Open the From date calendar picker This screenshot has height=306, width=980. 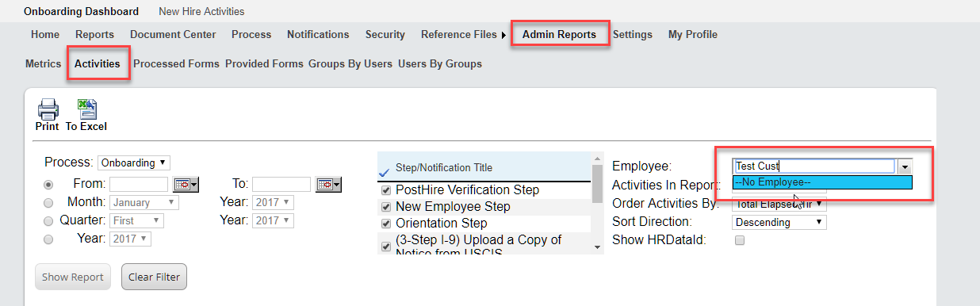click(187, 184)
